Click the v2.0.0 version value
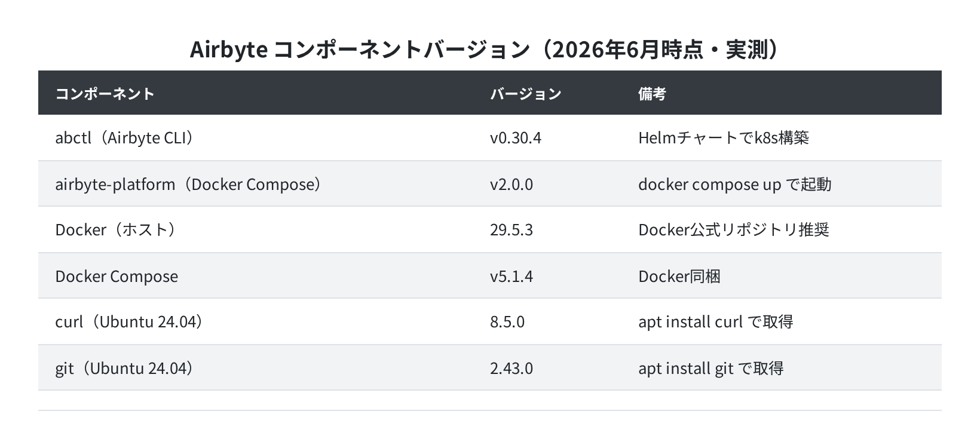Viewport: 980px width, 448px height. 512,184
